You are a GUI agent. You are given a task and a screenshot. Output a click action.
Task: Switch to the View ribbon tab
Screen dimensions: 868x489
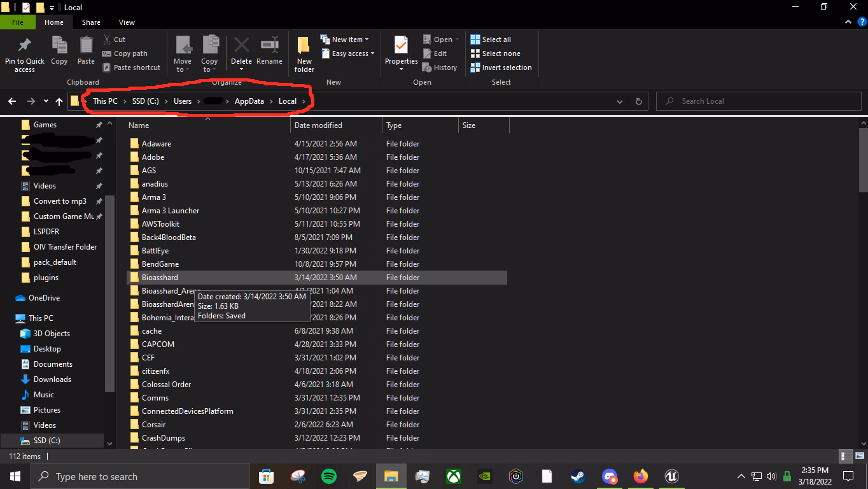pyautogui.click(x=127, y=22)
